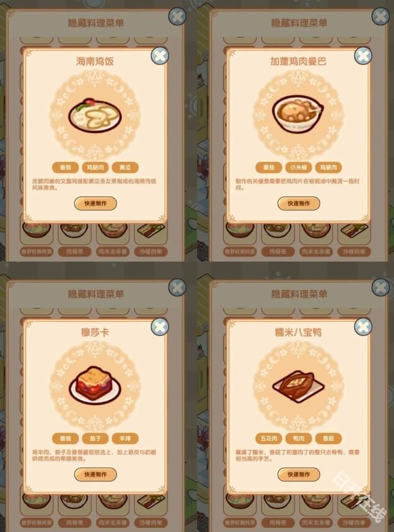Image resolution: width=394 pixels, height=532 pixels.
Task: Quick-make the 糯米八宝鸭 recipe
Action: tap(299, 475)
